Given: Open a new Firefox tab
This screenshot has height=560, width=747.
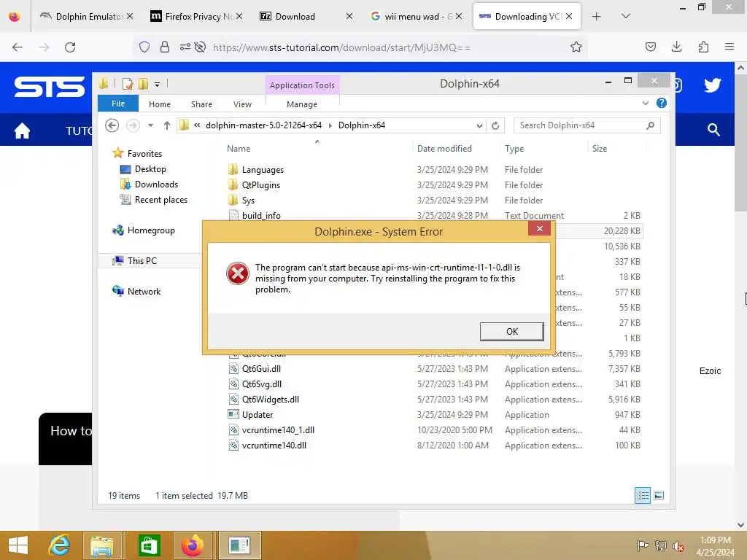Looking at the screenshot, I should (x=596, y=16).
